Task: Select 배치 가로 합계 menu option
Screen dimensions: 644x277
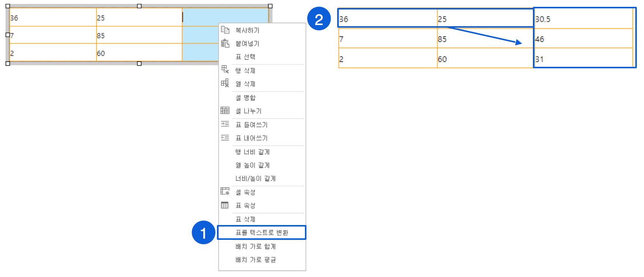Action: [255, 246]
